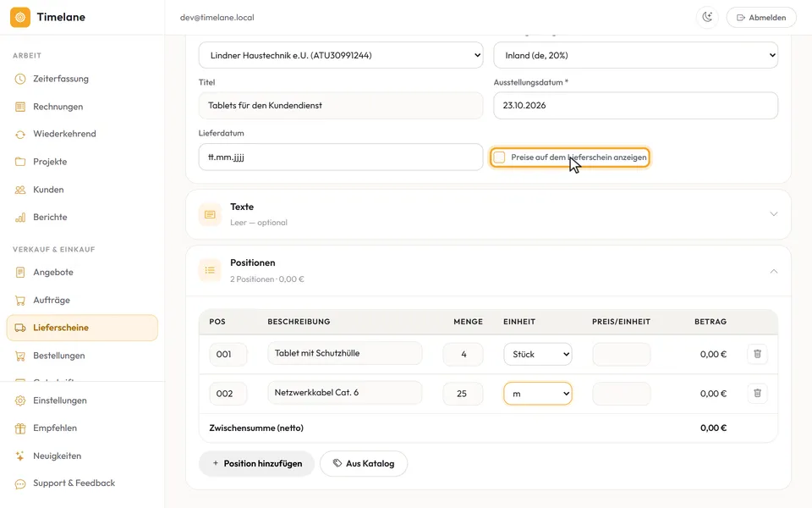Viewport: 812px width, 508px height.
Task: Open Zeiterfassung in the sidebar
Action: coord(82,79)
